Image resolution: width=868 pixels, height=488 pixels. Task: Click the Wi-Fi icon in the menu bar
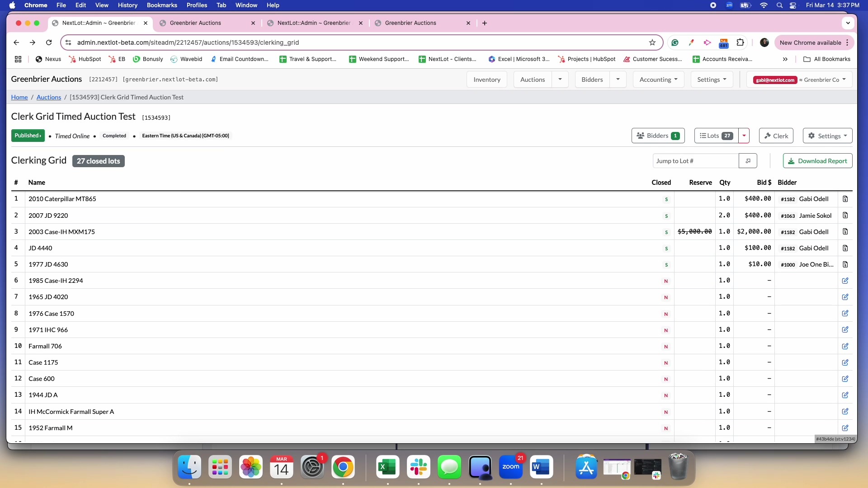[x=763, y=5]
